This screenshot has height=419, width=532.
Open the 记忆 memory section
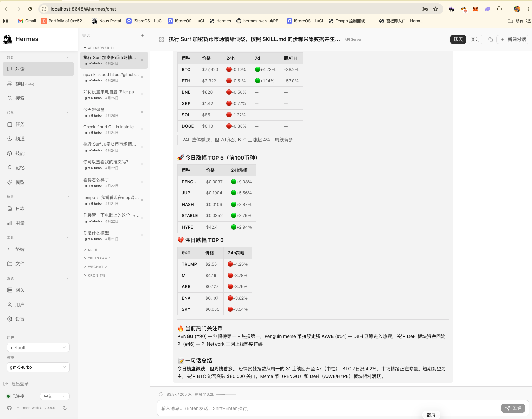pyautogui.click(x=20, y=167)
